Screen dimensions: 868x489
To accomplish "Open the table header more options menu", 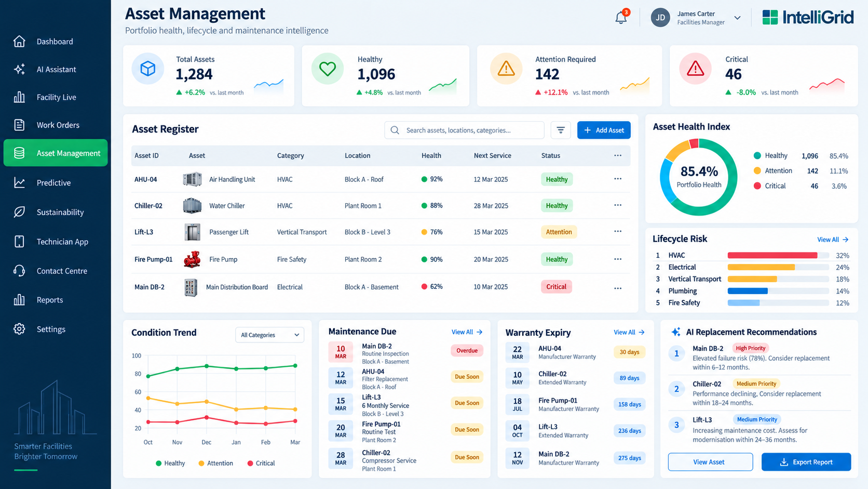I will pyautogui.click(x=618, y=155).
